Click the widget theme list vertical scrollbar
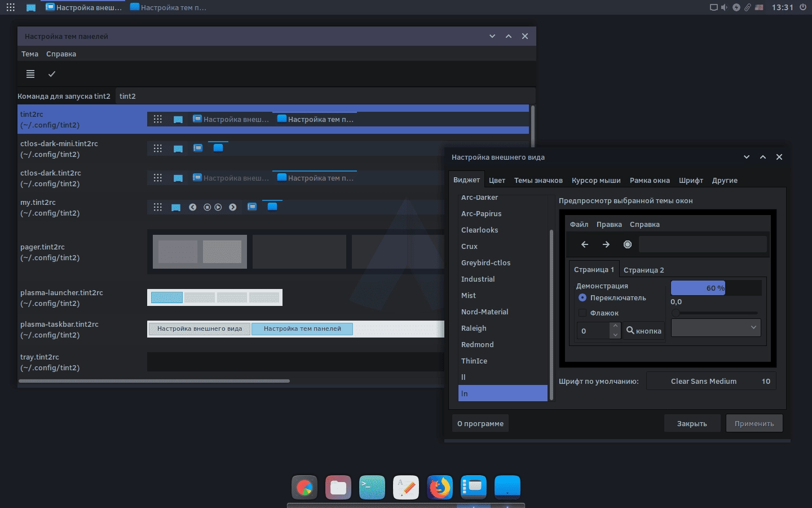 pos(551,314)
